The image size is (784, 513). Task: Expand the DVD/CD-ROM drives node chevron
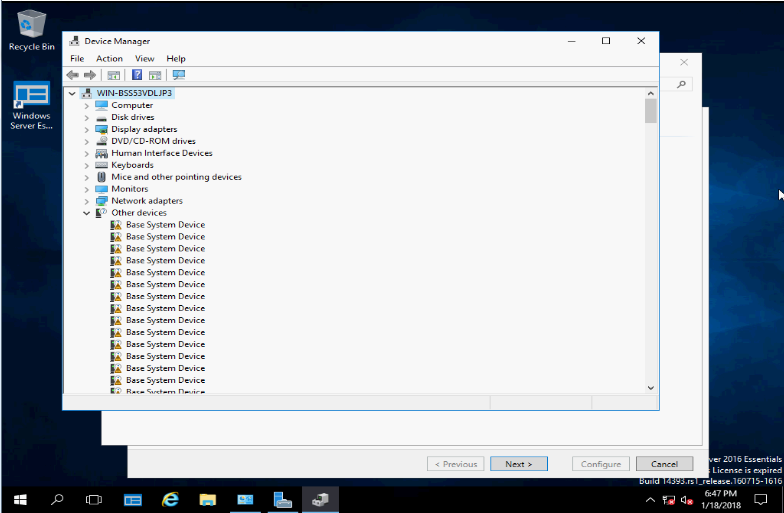pyautogui.click(x=86, y=142)
